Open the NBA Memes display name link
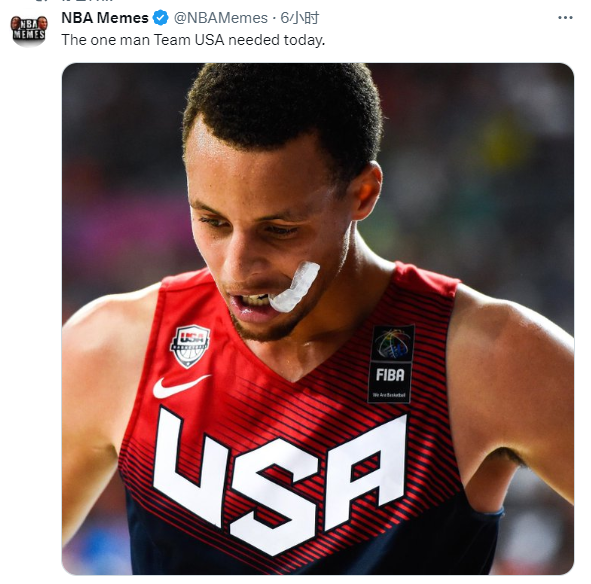Screen dimensions: 591x584 [x=105, y=18]
